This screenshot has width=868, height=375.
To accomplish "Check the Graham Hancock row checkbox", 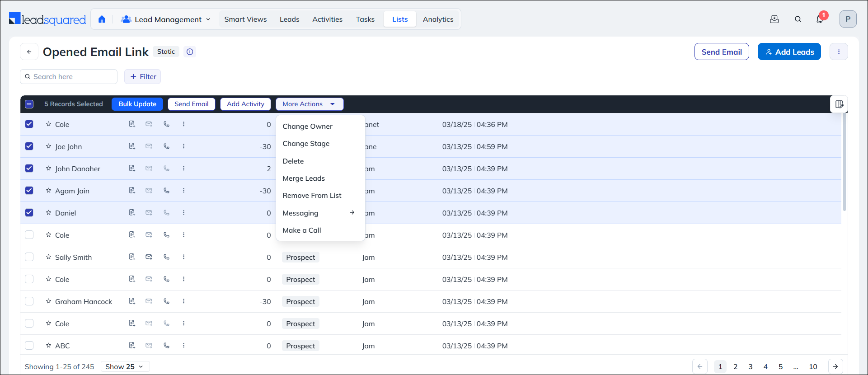I will point(29,301).
